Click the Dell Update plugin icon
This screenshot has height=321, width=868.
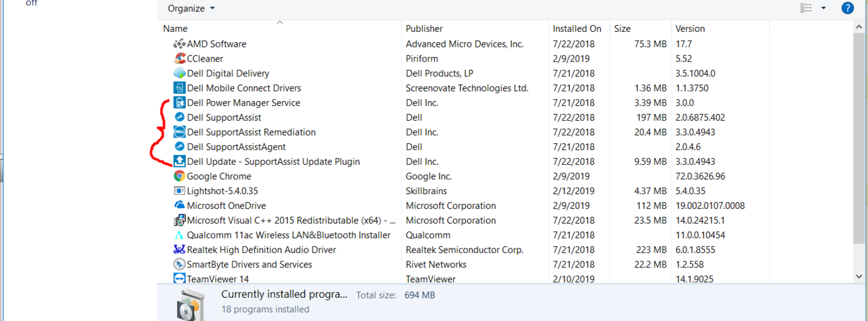coord(180,162)
